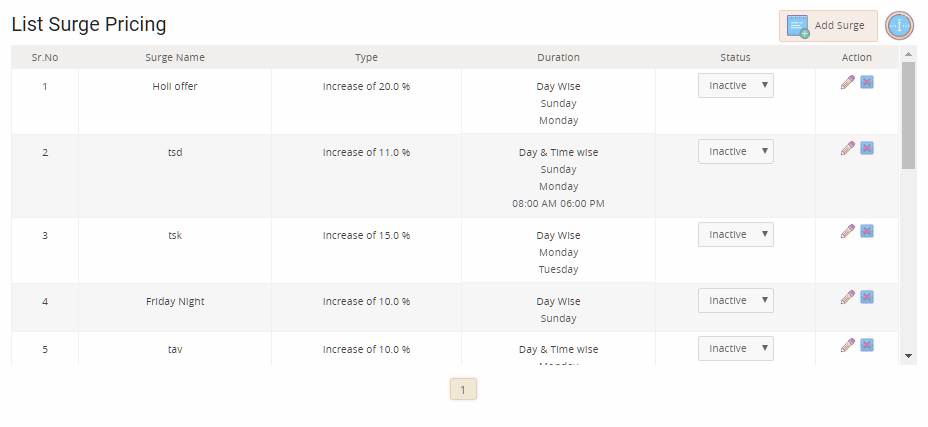
Task: Expand status dropdown for tsk
Action: (x=736, y=235)
